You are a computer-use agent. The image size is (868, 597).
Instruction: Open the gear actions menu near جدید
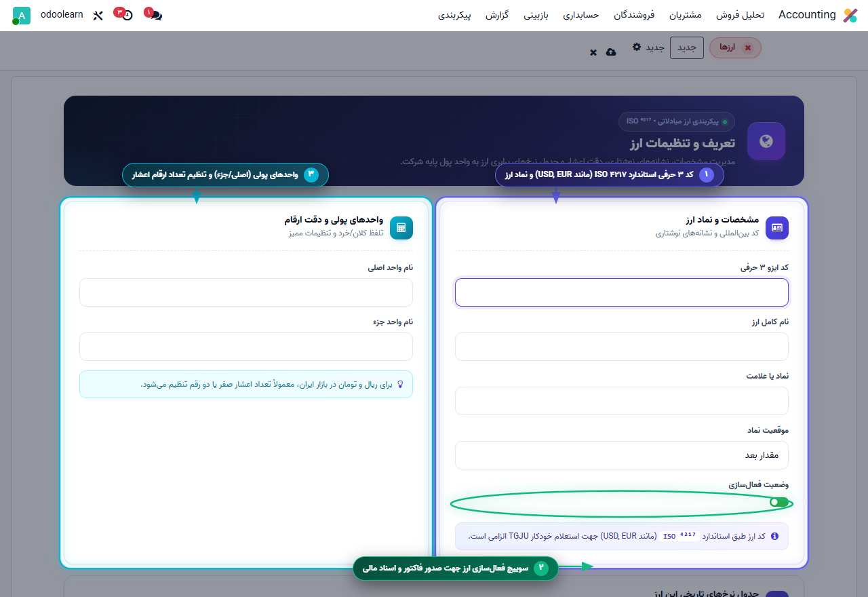(637, 47)
